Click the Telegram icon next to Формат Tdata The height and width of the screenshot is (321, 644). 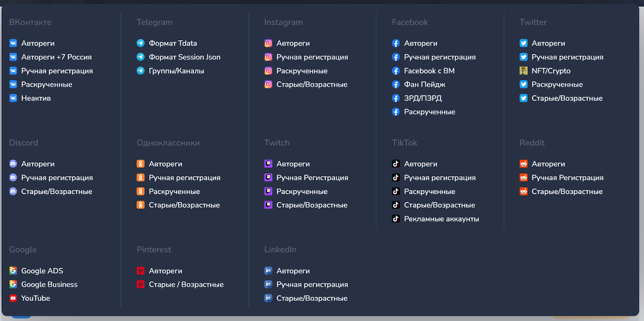(x=140, y=43)
